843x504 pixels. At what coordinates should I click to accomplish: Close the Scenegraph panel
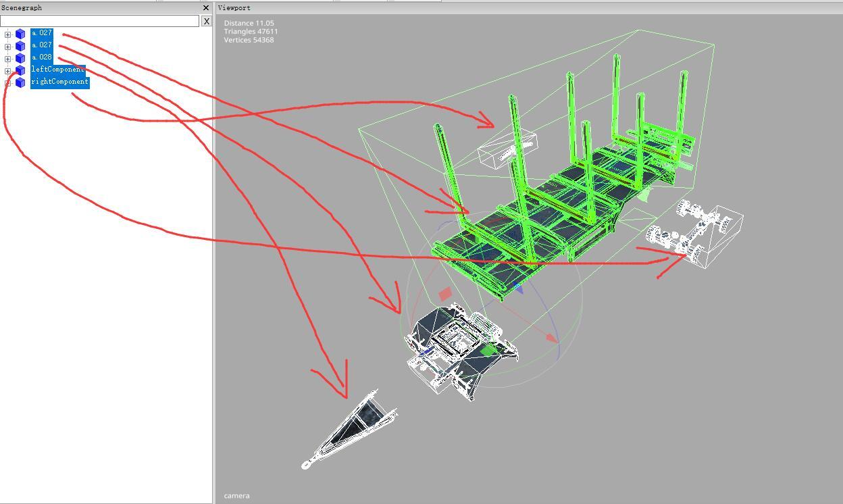[206, 8]
